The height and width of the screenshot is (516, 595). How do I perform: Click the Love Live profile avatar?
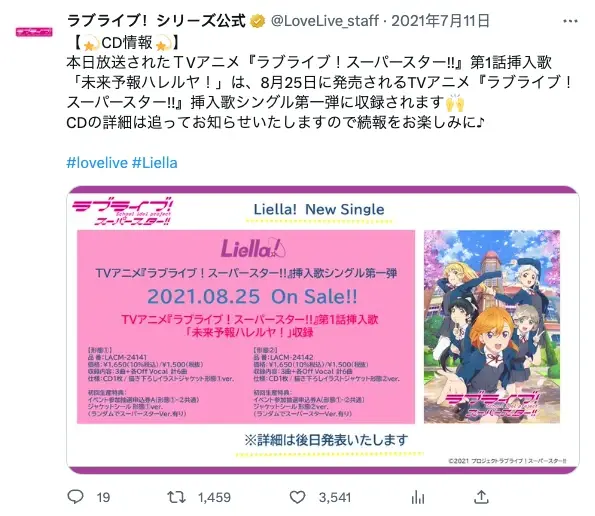point(34,32)
